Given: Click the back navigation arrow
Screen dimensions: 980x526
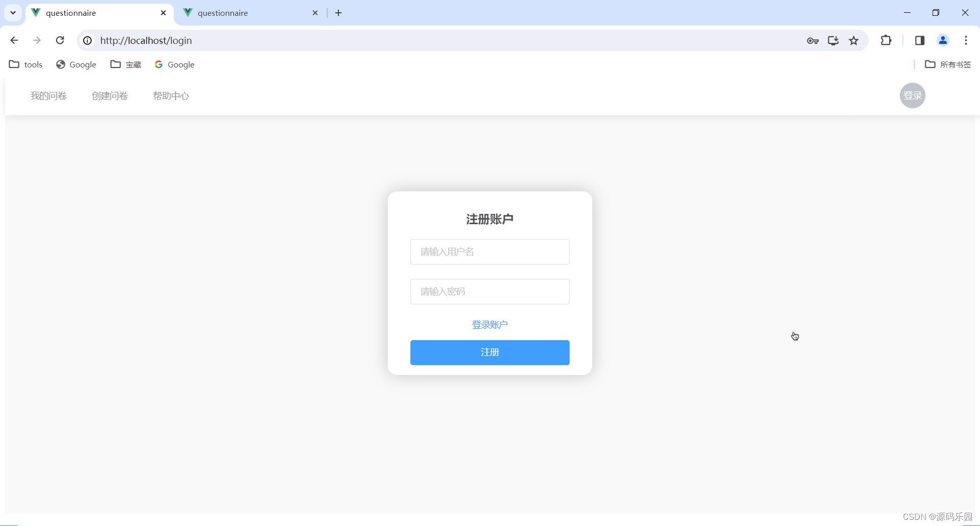Looking at the screenshot, I should pos(14,40).
